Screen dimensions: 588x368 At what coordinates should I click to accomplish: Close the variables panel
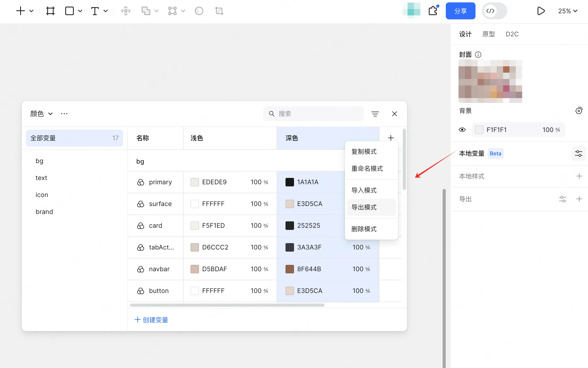[395, 114]
